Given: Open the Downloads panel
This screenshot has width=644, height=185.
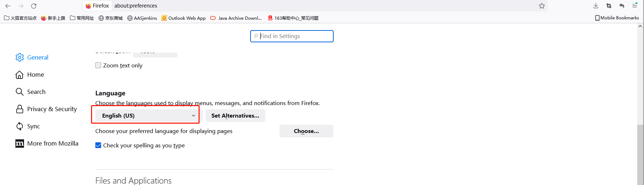Looking at the screenshot, I should point(596,6).
